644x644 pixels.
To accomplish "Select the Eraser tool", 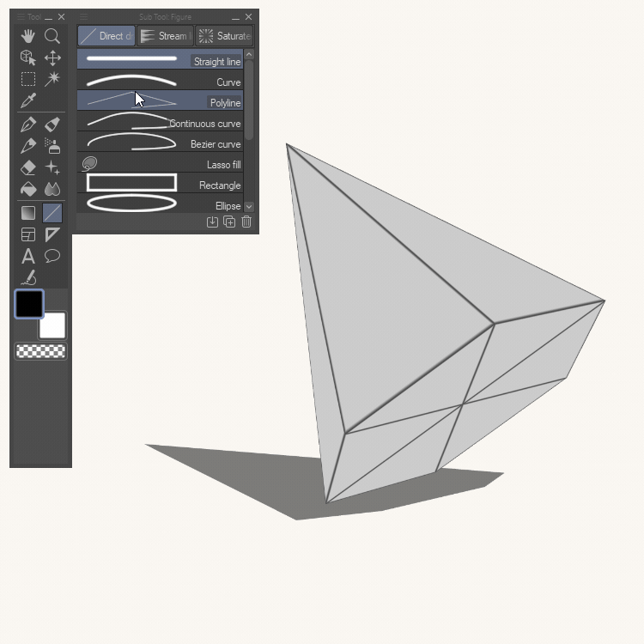I will (x=28, y=167).
